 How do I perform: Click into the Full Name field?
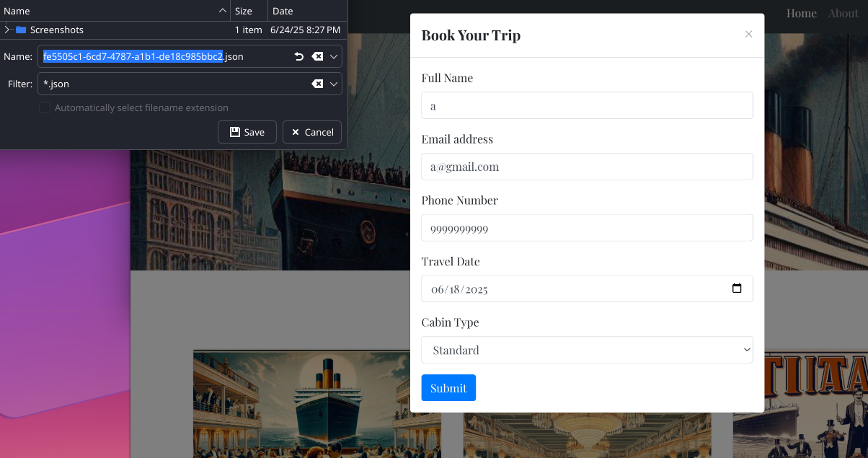click(x=587, y=105)
